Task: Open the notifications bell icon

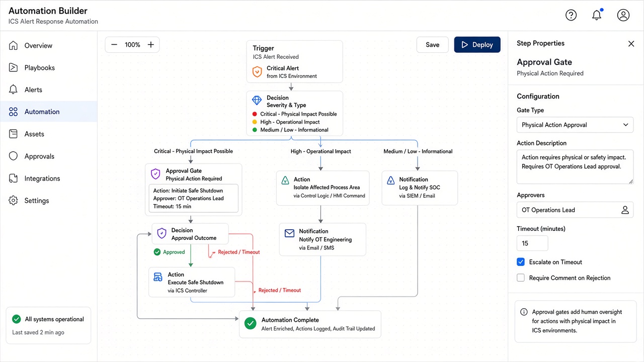Action: point(597,15)
